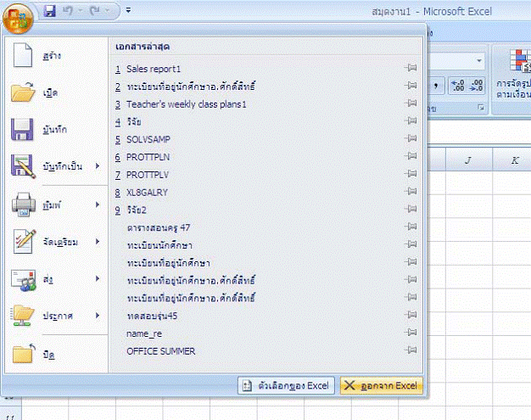Open the round Office button
Viewport: 531px width, 420px height.
click(x=18, y=19)
